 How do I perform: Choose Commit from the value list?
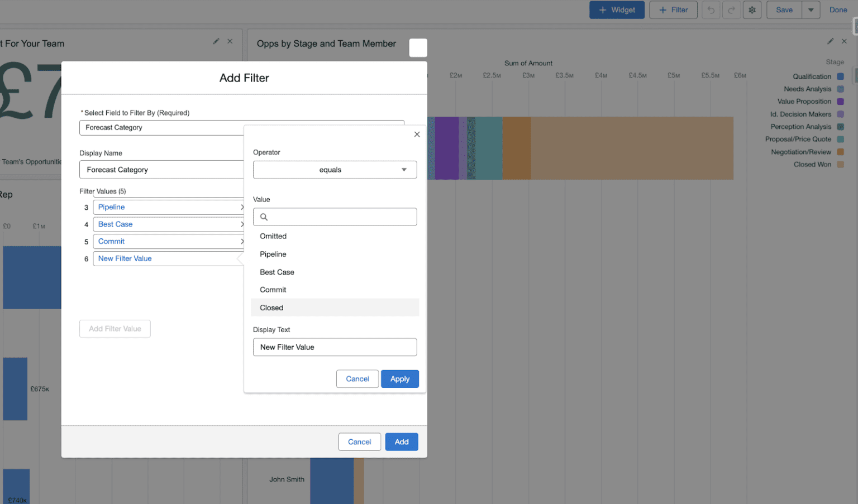(x=335, y=290)
